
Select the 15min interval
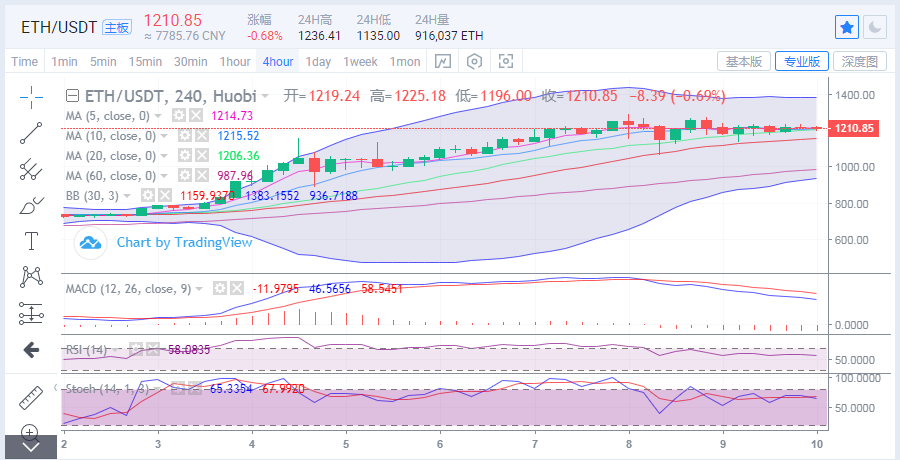click(x=145, y=61)
